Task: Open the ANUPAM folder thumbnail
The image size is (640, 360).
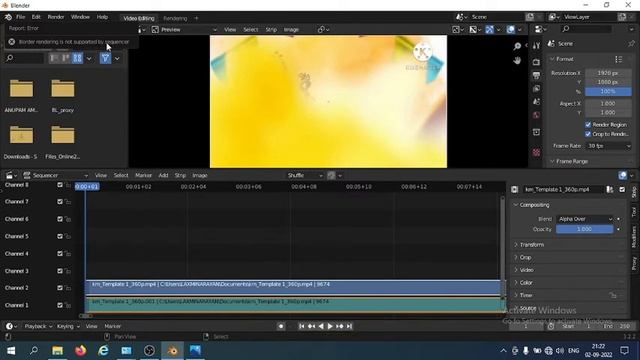Action: 21,89
